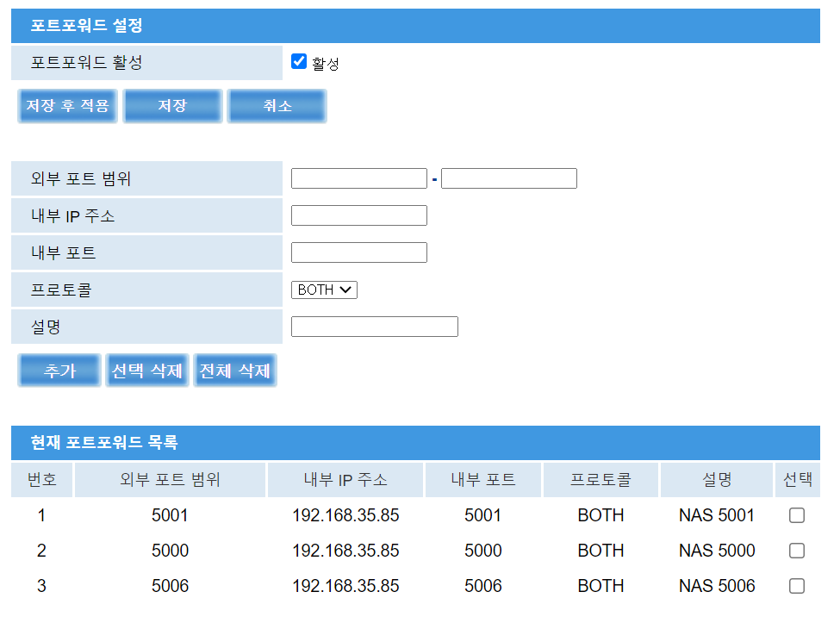Tick the checkbox for NAS 5006 rule

(797, 586)
